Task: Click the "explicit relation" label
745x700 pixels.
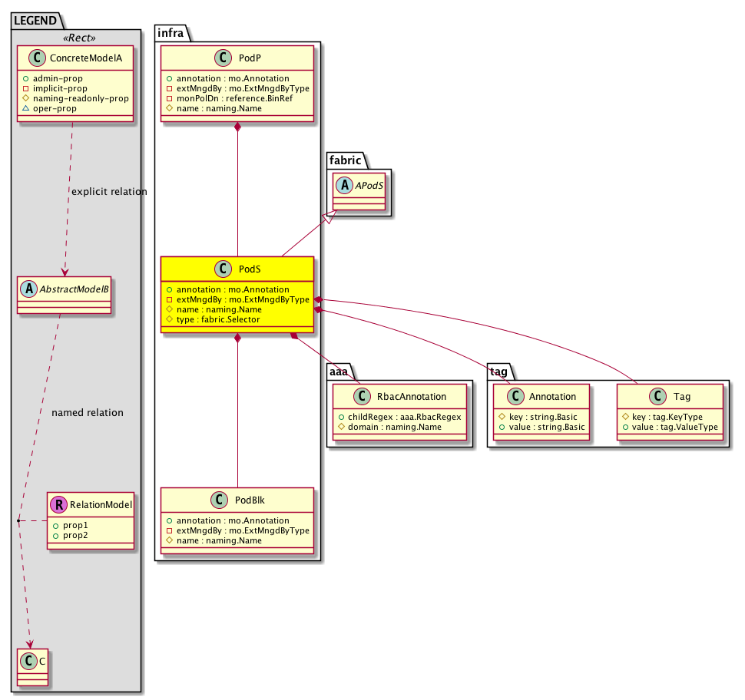Action: pos(108,191)
